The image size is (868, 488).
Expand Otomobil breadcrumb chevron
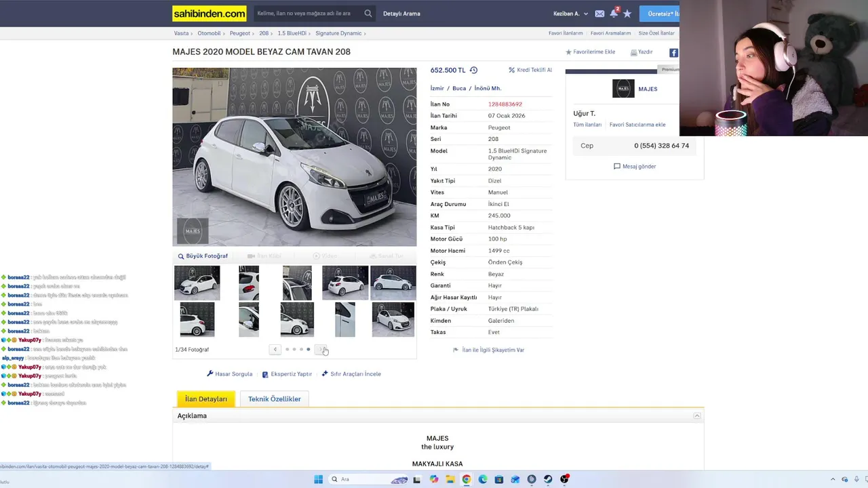225,33
